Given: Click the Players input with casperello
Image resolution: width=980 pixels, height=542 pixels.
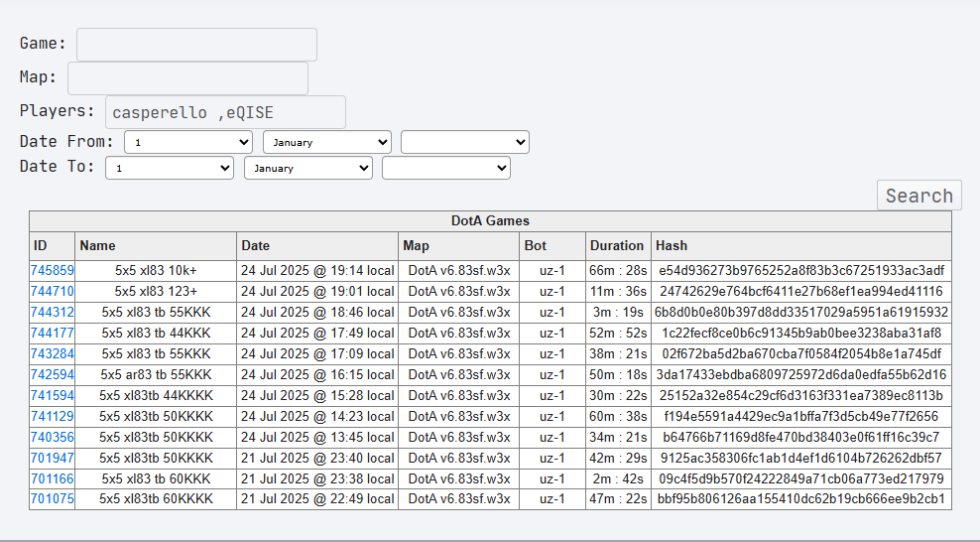Looking at the screenshot, I should click(225, 112).
